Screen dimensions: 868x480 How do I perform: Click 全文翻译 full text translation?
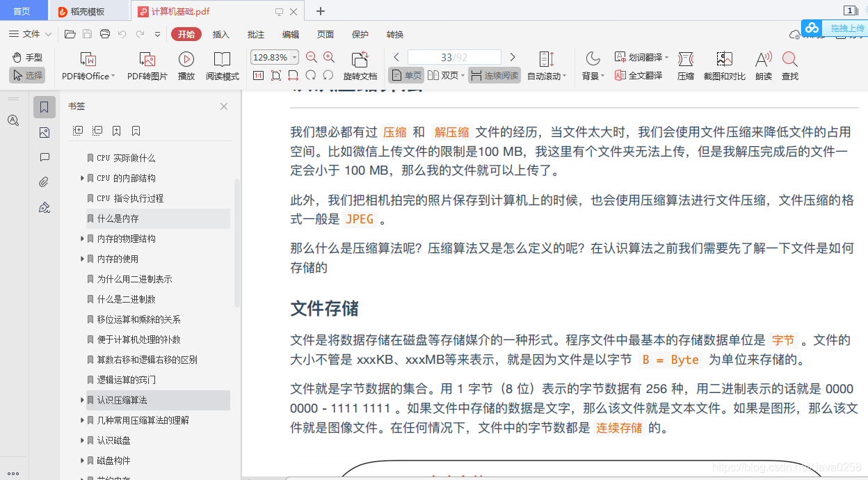638,75
